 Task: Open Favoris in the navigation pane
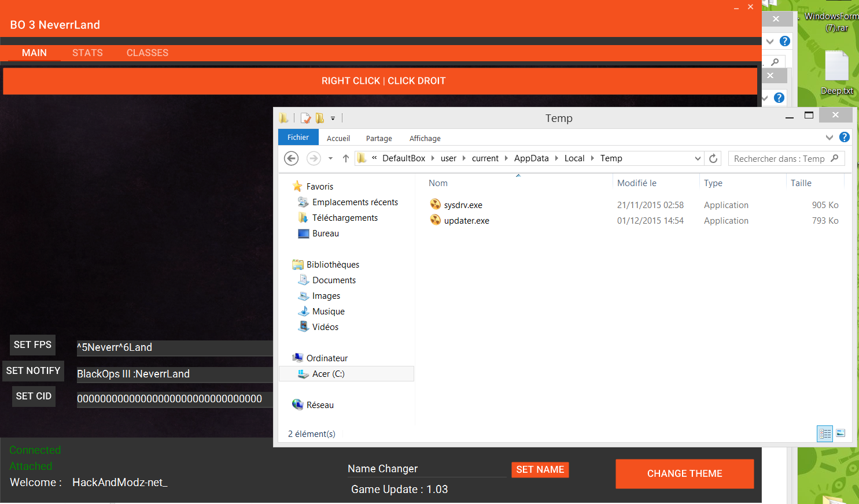click(320, 186)
